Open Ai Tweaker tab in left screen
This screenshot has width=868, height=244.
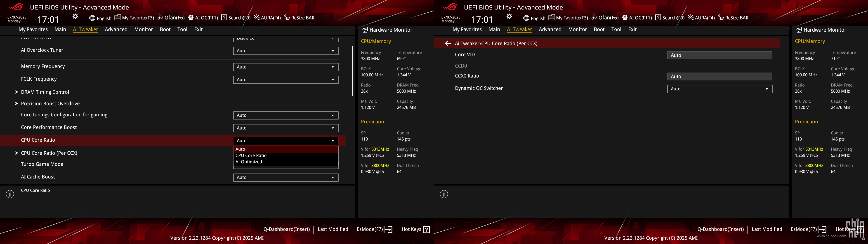pos(86,30)
